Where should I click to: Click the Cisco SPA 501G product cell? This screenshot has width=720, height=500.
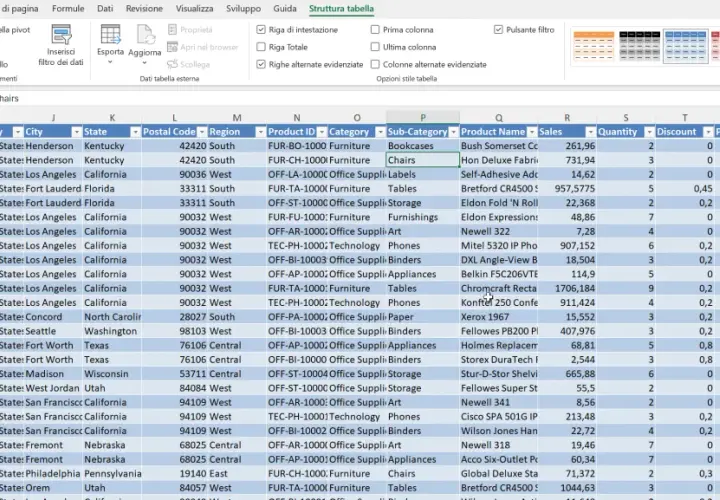[x=499, y=416]
